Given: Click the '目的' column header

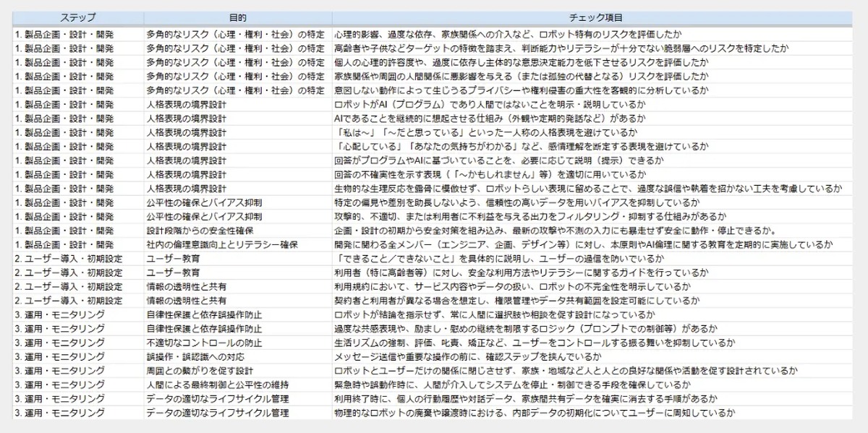Looking at the screenshot, I should tap(238, 17).
